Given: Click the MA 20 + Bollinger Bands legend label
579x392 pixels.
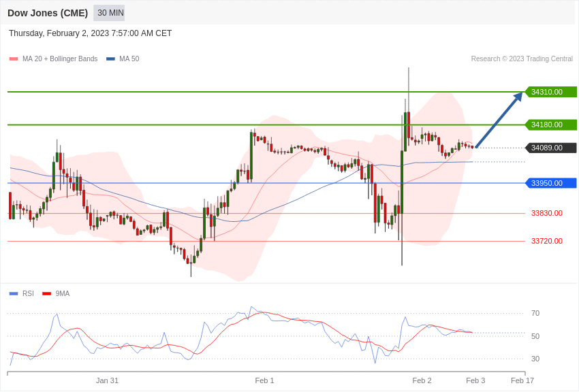Looking at the screenshot, I should (x=60, y=59).
